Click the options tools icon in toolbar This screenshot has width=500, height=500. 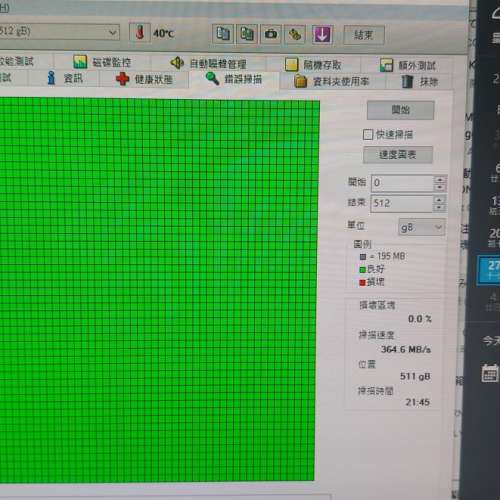pyautogui.click(x=295, y=34)
